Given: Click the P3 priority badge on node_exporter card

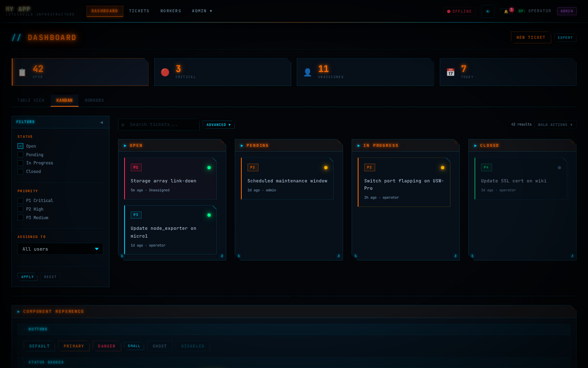Looking at the screenshot, I should click(x=136, y=215).
